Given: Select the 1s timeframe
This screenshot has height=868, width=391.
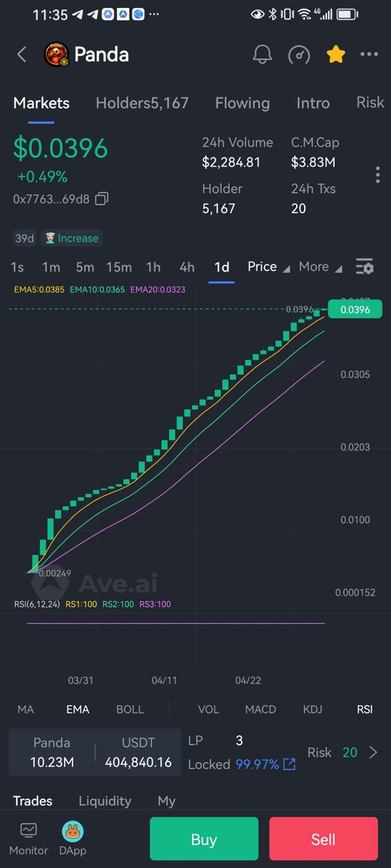Looking at the screenshot, I should pos(17,267).
